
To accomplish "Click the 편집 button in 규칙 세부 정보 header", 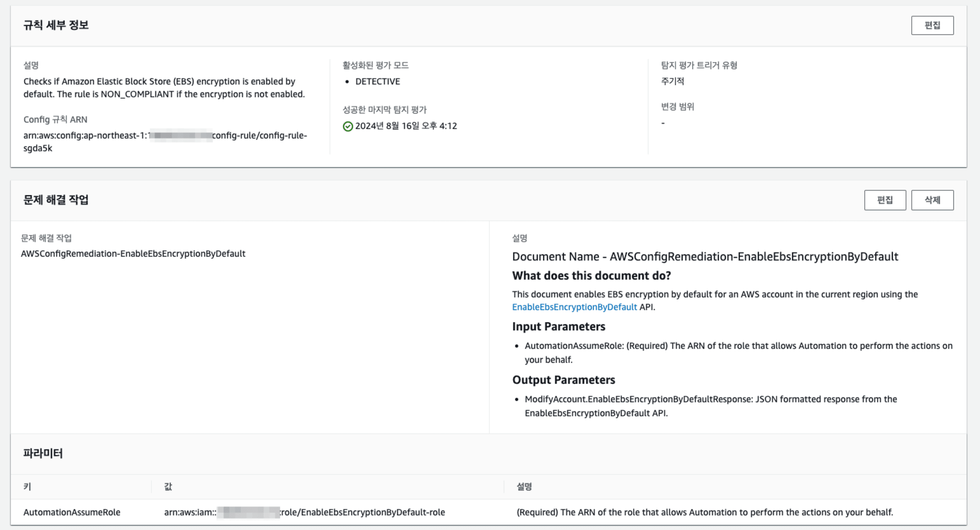I will click(x=932, y=25).
